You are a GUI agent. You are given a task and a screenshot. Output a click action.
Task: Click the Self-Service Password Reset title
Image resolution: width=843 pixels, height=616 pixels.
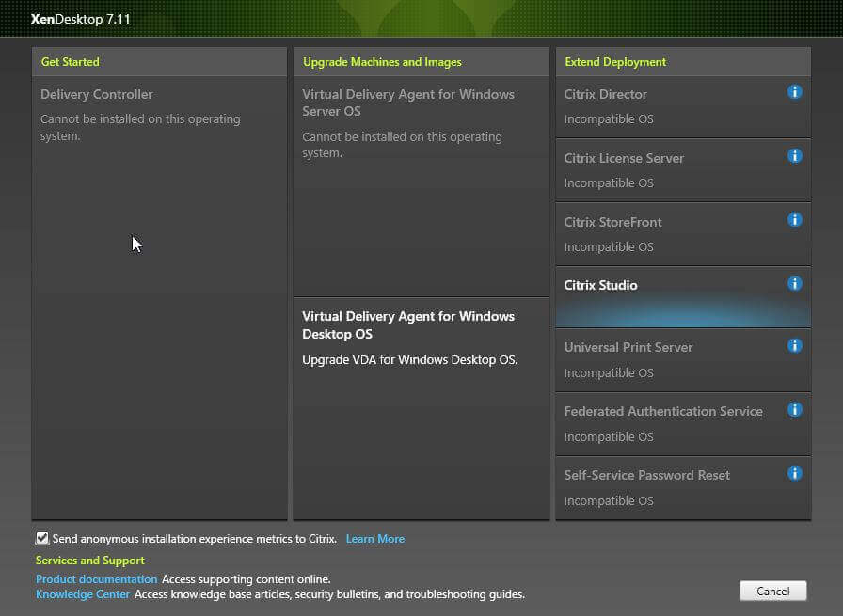[646, 476]
